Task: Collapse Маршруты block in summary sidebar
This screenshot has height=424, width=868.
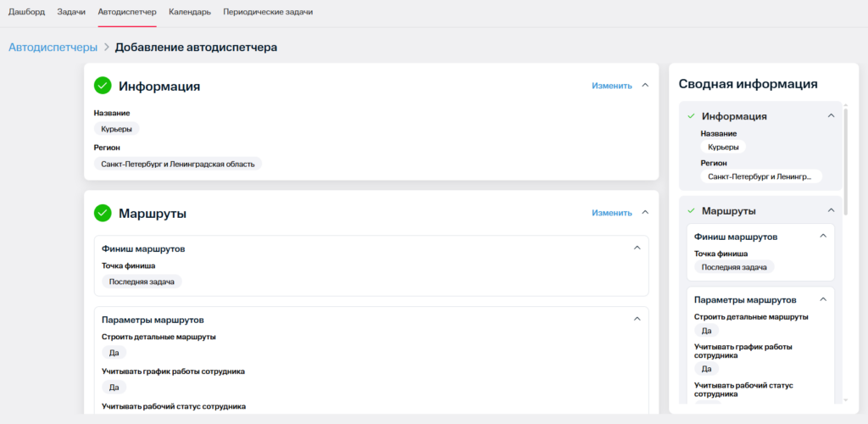Action: (x=831, y=210)
